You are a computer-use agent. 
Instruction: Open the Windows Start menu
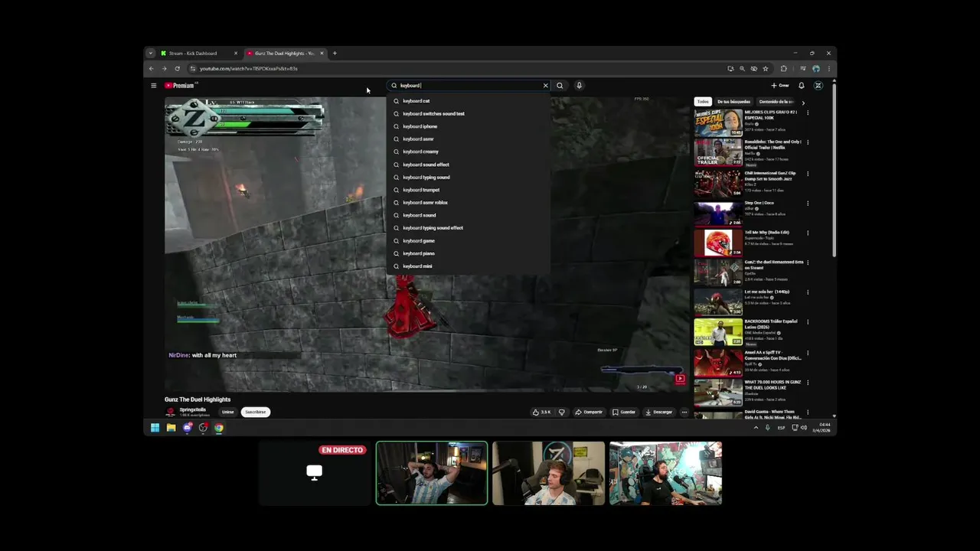pos(155,428)
